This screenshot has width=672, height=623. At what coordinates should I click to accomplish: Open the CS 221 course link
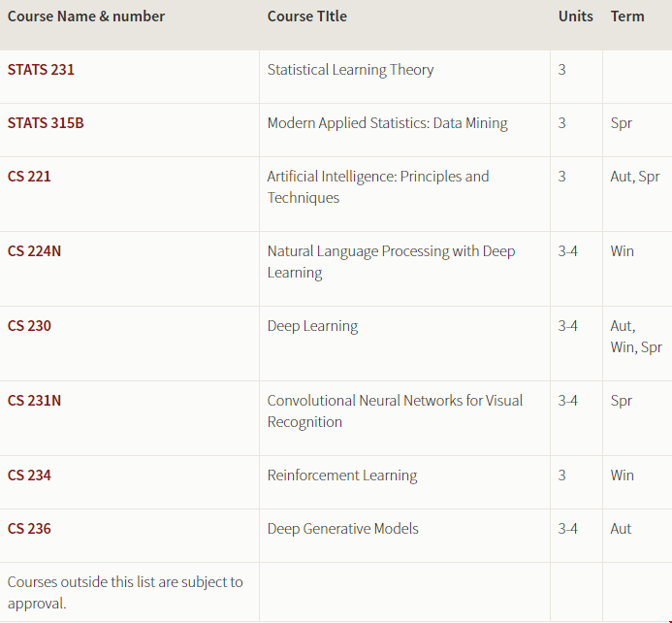[29, 177]
